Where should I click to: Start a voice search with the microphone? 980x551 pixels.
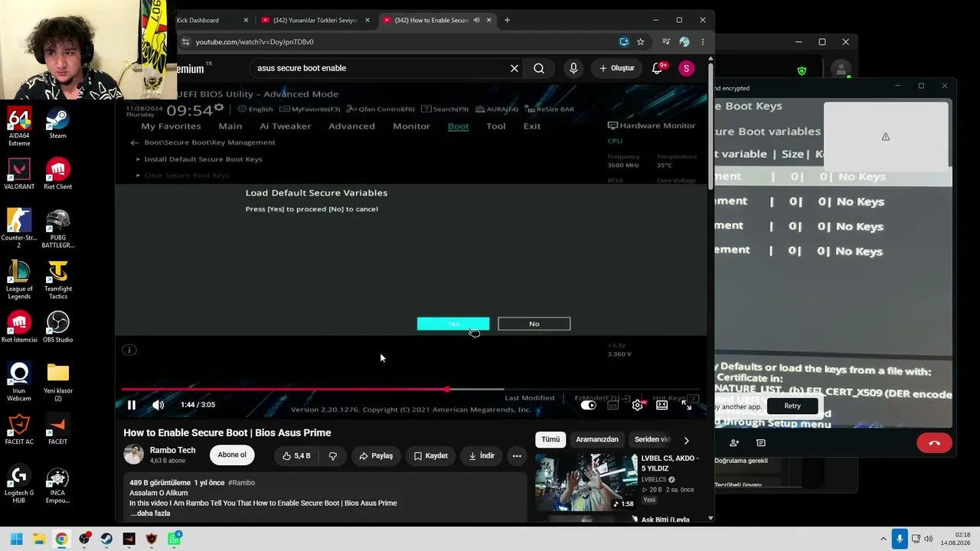click(x=573, y=68)
